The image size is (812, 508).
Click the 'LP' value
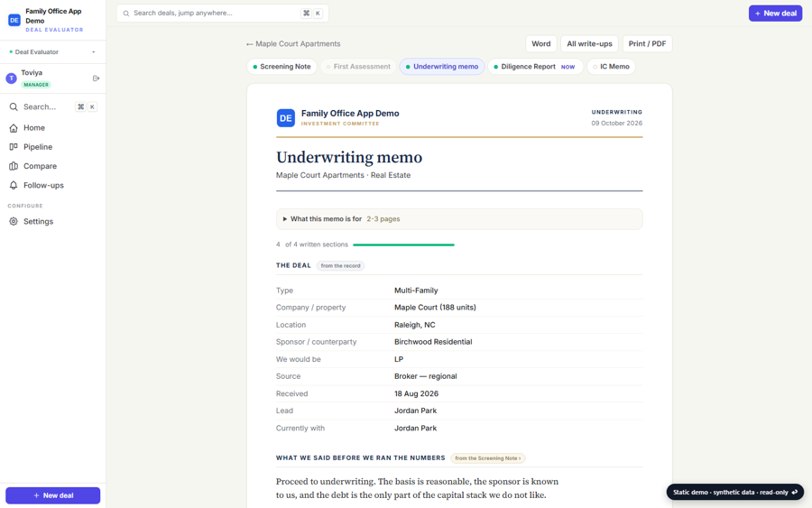(x=399, y=359)
